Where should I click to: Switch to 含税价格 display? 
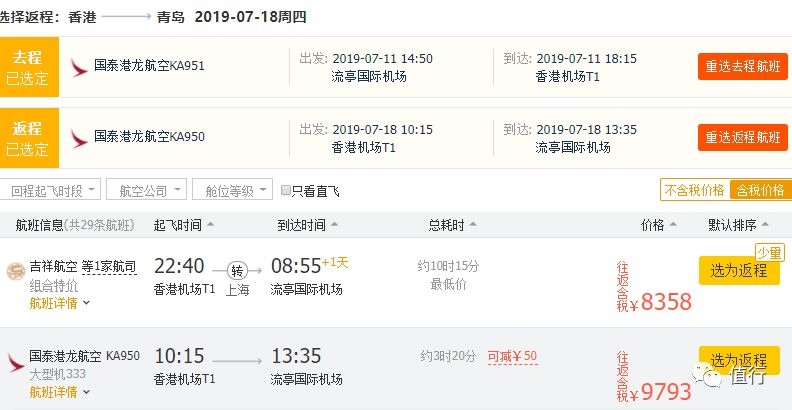760,190
